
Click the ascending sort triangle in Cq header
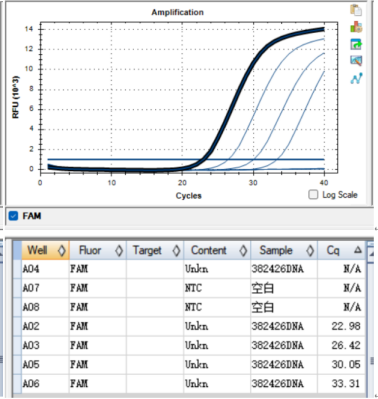point(358,250)
